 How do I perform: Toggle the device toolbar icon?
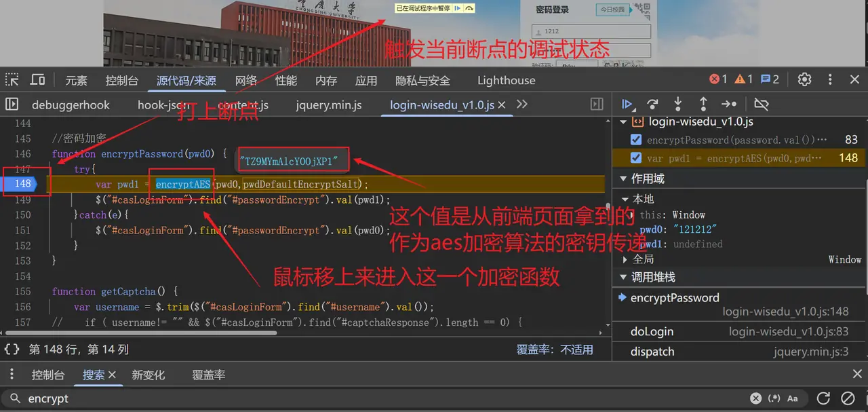[38, 80]
